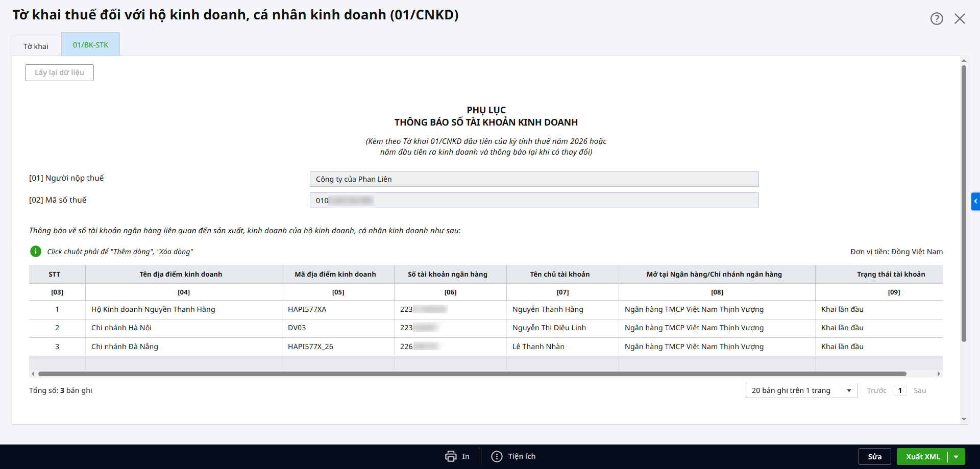Close the tax declaration dialog
This screenshot has width=980, height=469.
click(x=960, y=19)
